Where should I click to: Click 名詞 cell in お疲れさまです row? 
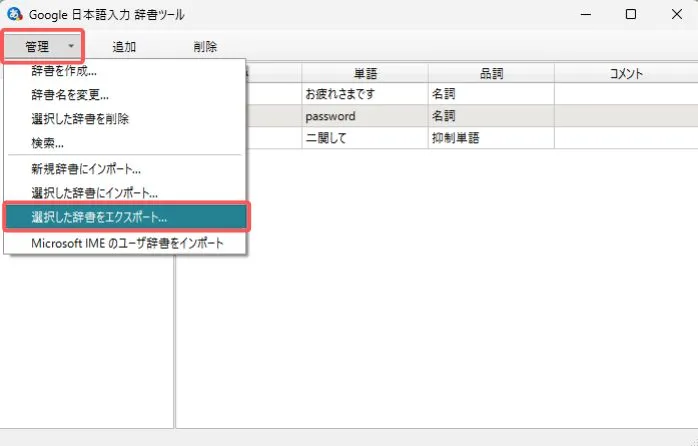[491, 94]
